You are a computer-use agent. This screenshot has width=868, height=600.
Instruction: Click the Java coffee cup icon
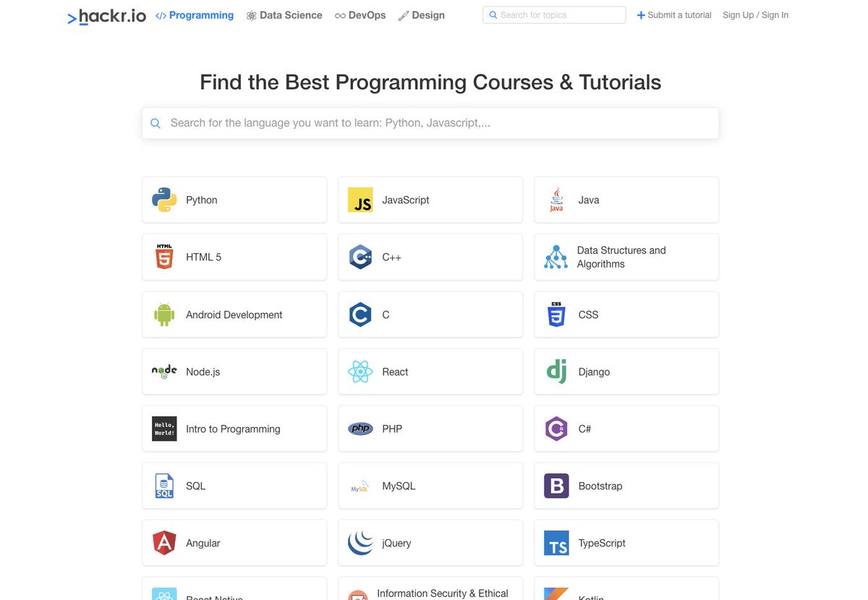[556, 200]
